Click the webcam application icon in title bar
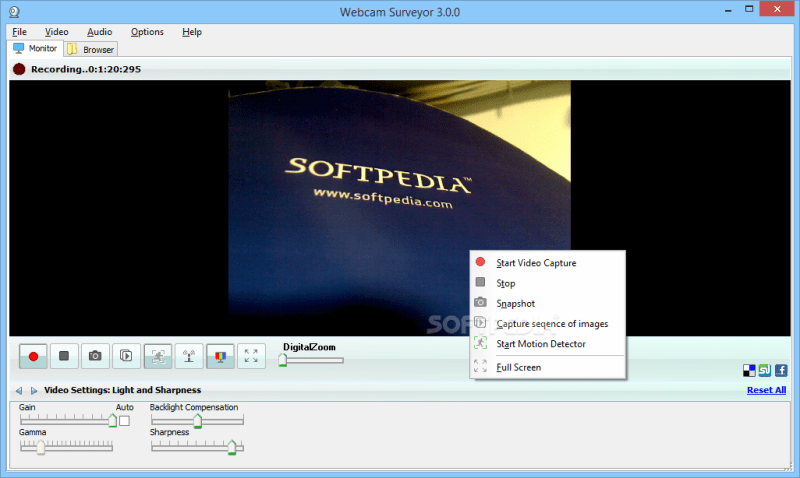This screenshot has width=800, height=478. point(14,11)
